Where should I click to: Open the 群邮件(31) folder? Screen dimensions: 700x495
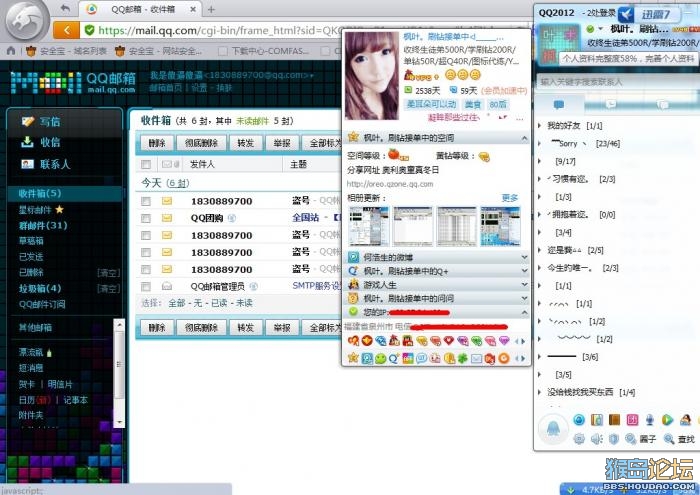pyautogui.click(x=43, y=225)
